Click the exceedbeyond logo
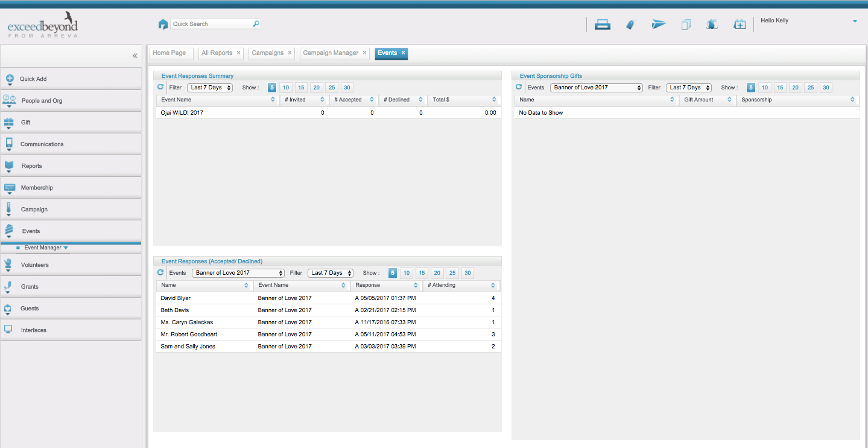 (42, 26)
